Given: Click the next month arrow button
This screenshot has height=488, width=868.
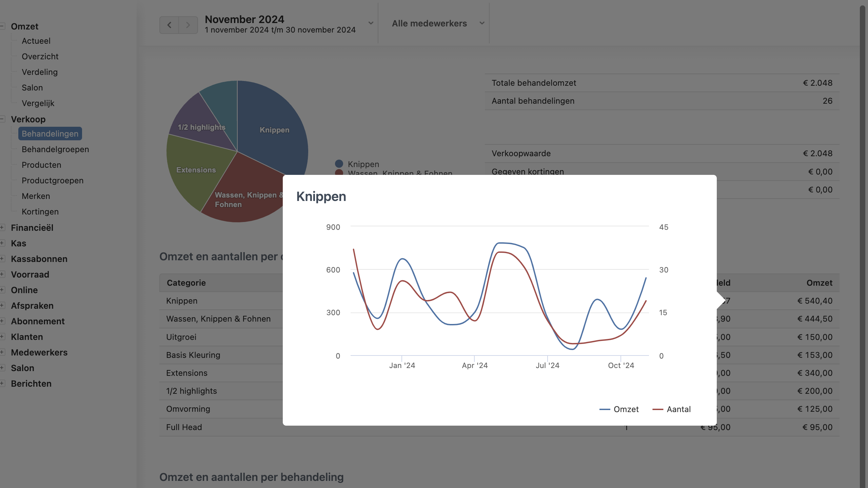Looking at the screenshot, I should pos(188,25).
